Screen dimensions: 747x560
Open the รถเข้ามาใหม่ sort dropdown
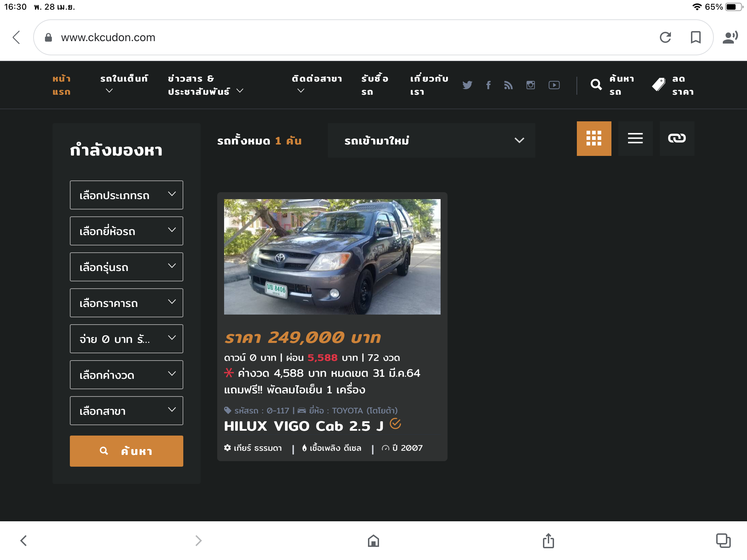point(431,140)
